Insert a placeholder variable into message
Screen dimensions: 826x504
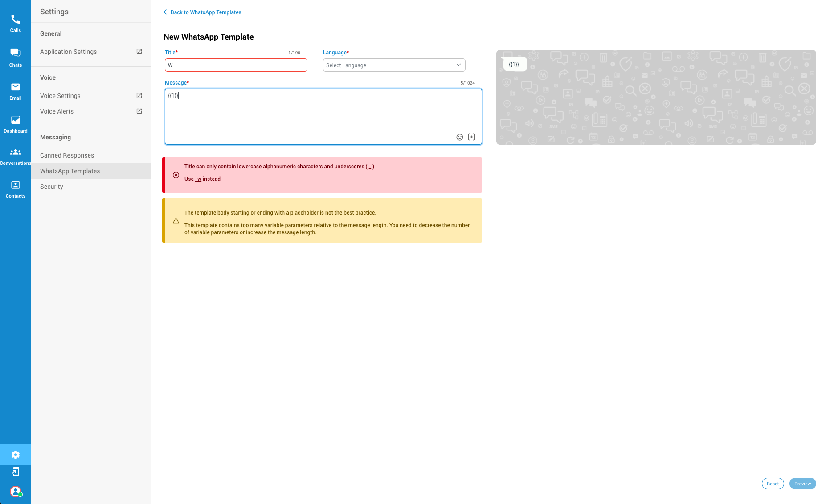[472, 137]
